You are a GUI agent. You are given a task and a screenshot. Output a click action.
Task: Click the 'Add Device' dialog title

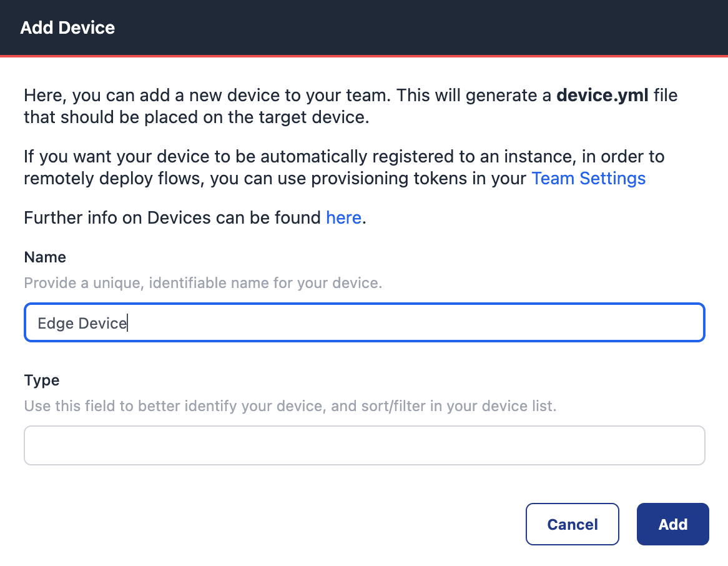click(x=67, y=28)
